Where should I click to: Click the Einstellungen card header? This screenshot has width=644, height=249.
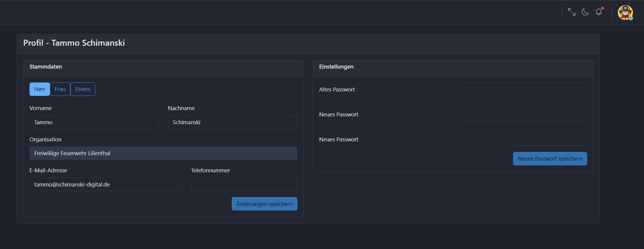coord(336,67)
